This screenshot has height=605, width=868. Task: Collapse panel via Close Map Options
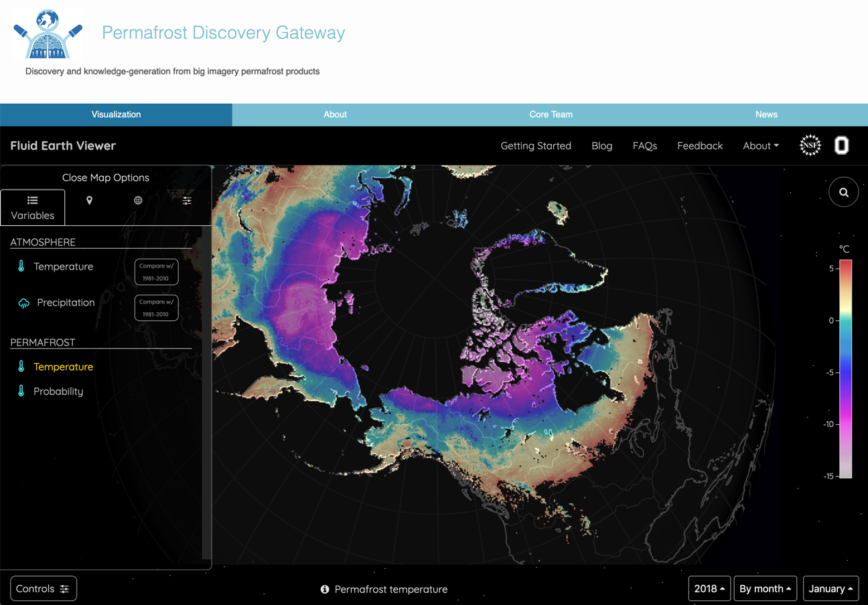coord(106,178)
